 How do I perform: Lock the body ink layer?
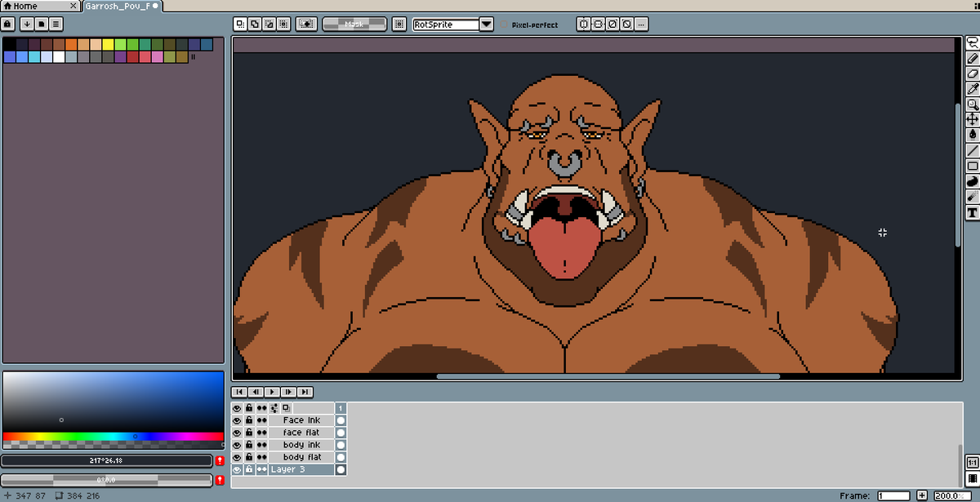[249, 445]
